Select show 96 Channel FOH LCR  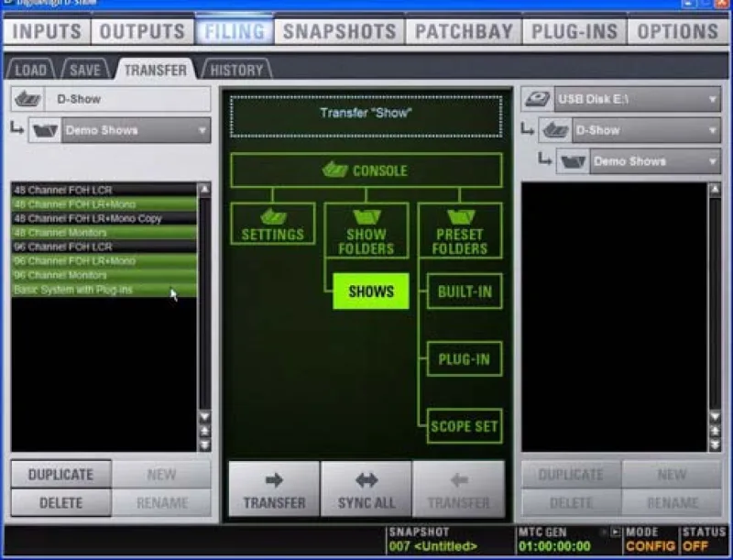click(x=104, y=247)
